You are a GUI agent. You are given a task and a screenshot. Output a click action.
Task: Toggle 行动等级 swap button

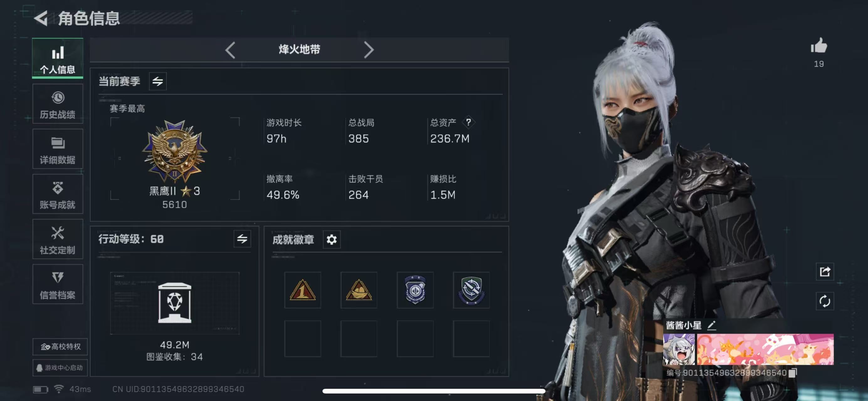(242, 239)
